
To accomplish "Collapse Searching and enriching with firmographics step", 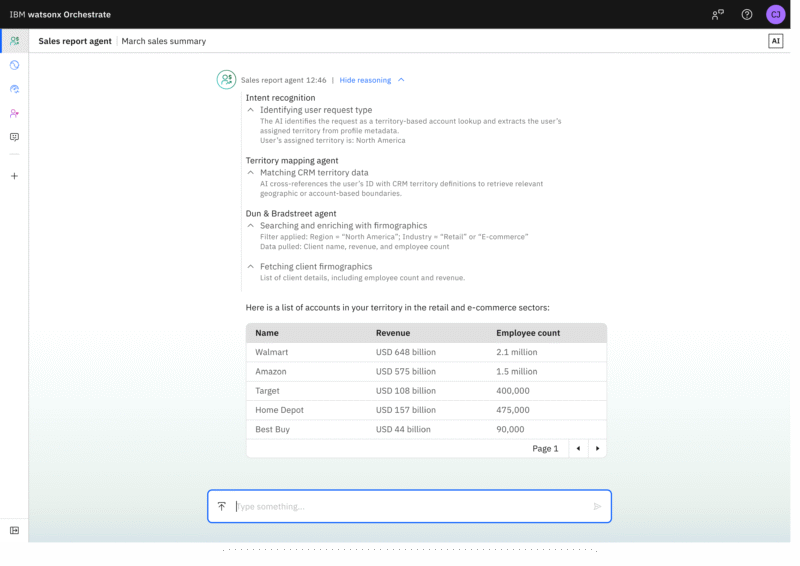I will coord(251,226).
